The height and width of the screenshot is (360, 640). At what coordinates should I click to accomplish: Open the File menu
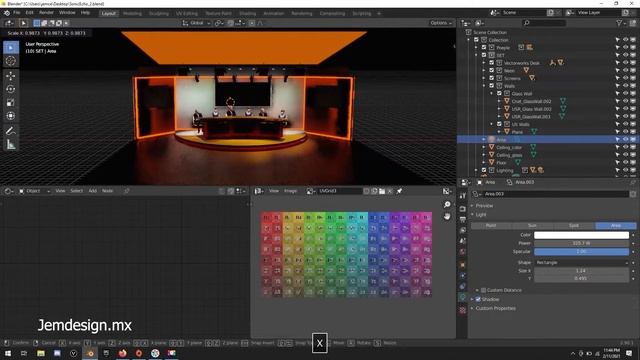click(x=16, y=13)
